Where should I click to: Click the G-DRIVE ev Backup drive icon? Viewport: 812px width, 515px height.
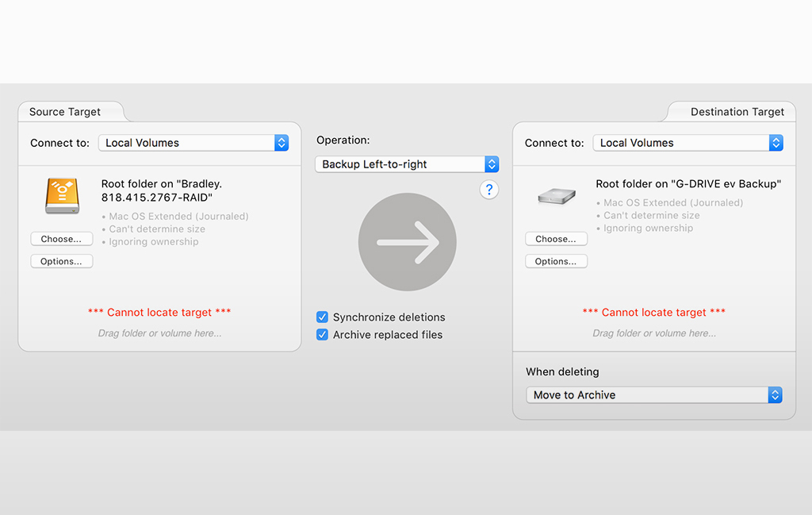[556, 196]
